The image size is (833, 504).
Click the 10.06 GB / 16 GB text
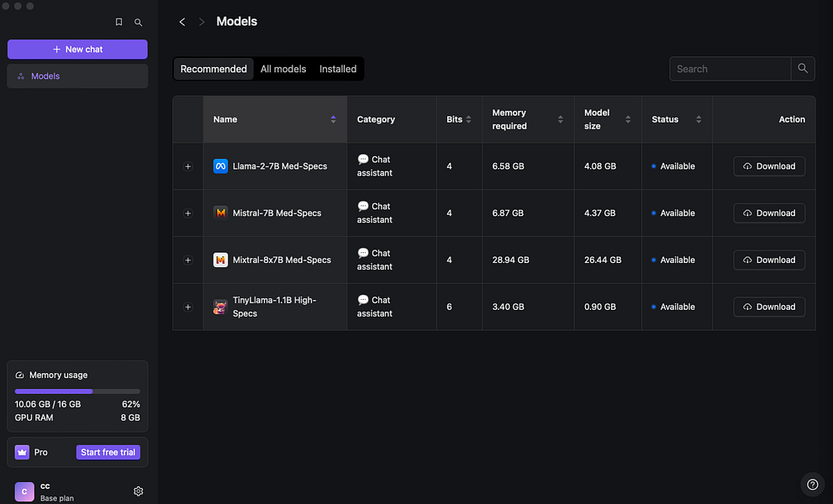click(48, 404)
